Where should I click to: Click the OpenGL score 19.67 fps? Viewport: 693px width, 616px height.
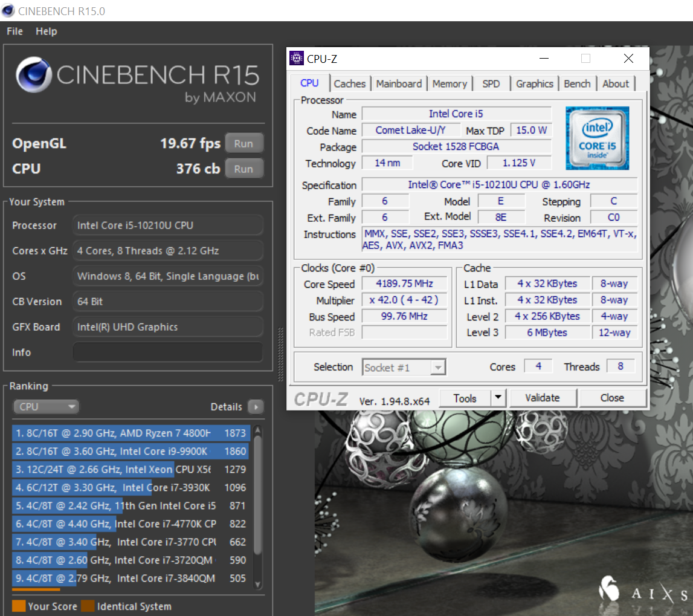tap(190, 143)
